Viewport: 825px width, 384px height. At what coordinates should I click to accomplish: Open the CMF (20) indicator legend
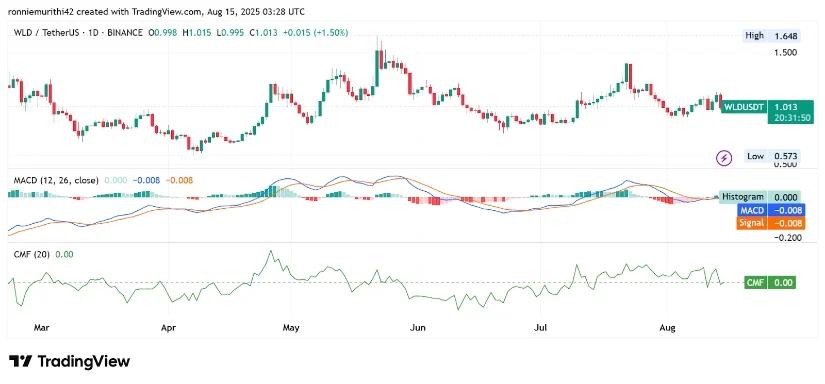tap(32, 255)
